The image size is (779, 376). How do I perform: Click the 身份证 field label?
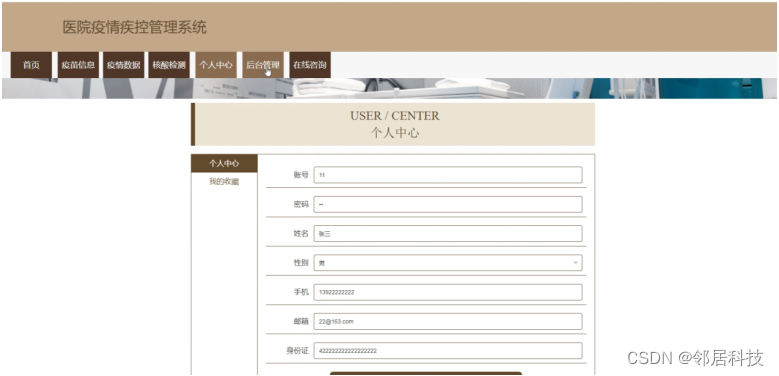[x=297, y=351]
